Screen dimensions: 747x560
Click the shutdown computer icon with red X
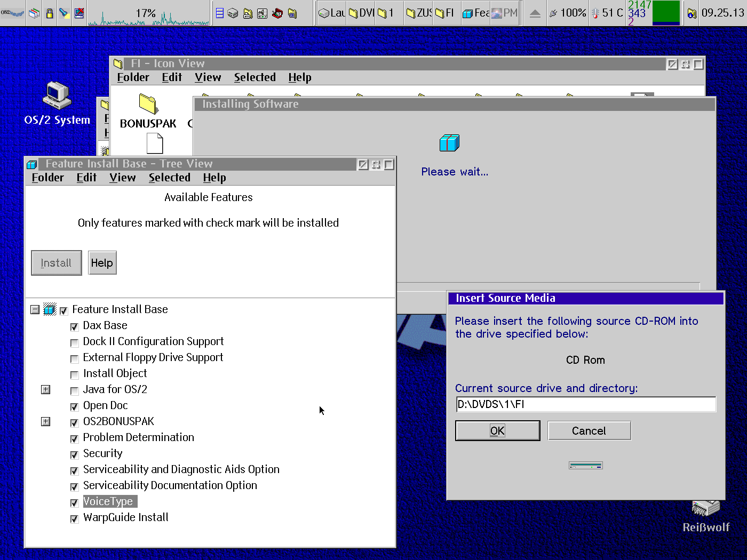coord(79,13)
